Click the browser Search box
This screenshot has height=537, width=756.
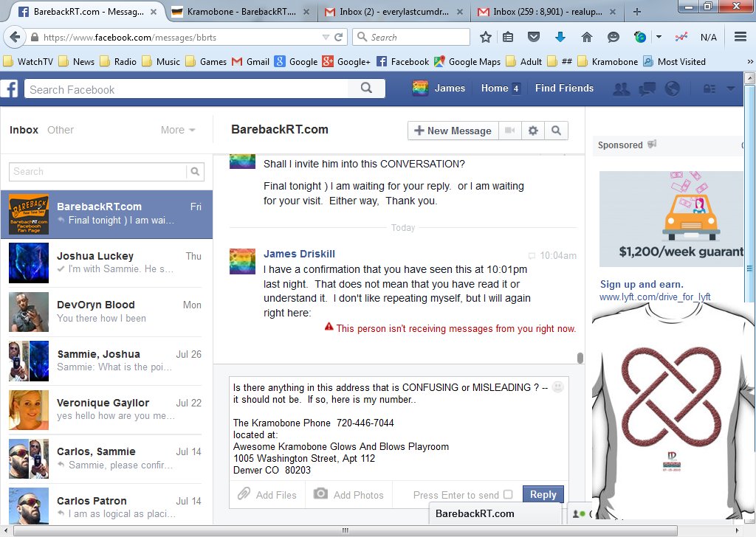point(411,37)
